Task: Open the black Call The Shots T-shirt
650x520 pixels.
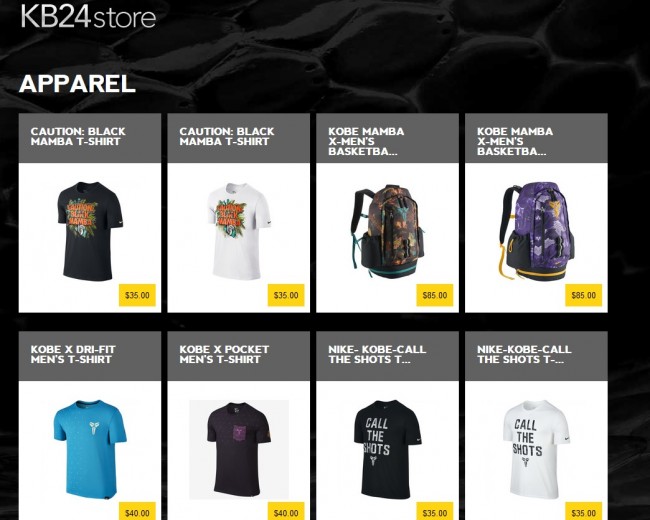Action: 388,450
